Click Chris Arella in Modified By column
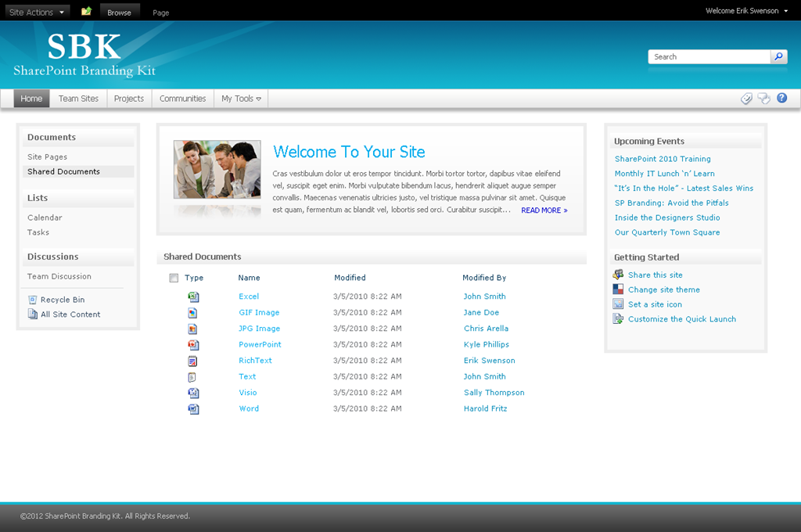The image size is (801, 532). [x=486, y=329]
